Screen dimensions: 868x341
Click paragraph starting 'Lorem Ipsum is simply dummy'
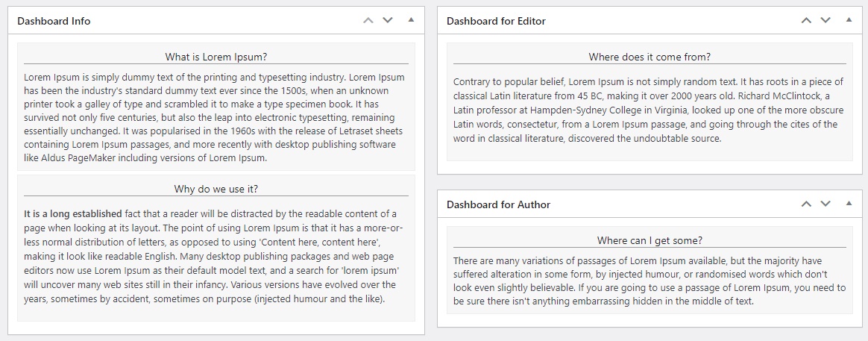pyautogui.click(x=215, y=117)
